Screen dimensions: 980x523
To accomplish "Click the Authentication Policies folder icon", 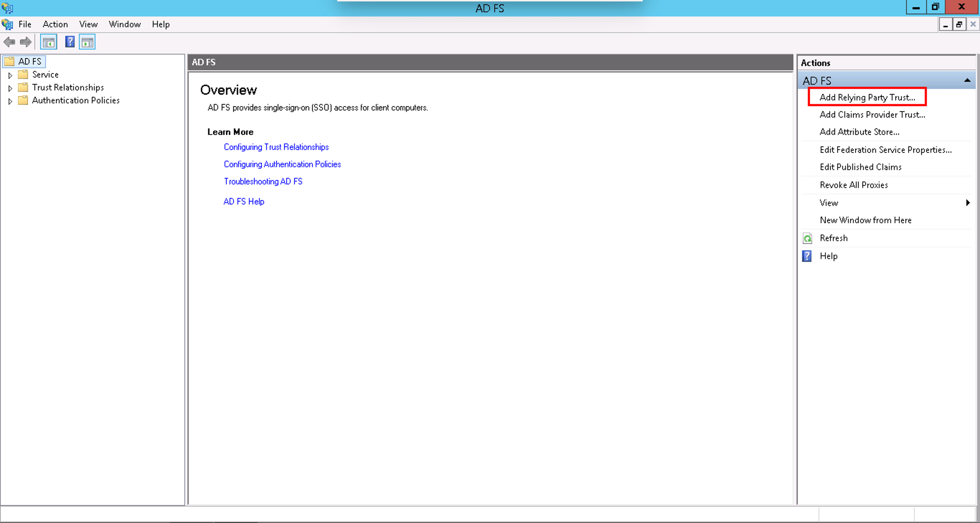I will (x=23, y=100).
